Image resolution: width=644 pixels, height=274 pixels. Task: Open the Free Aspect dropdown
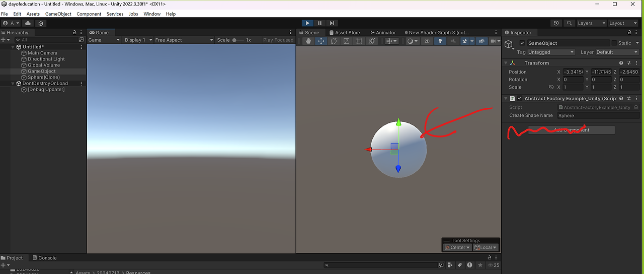(183, 40)
